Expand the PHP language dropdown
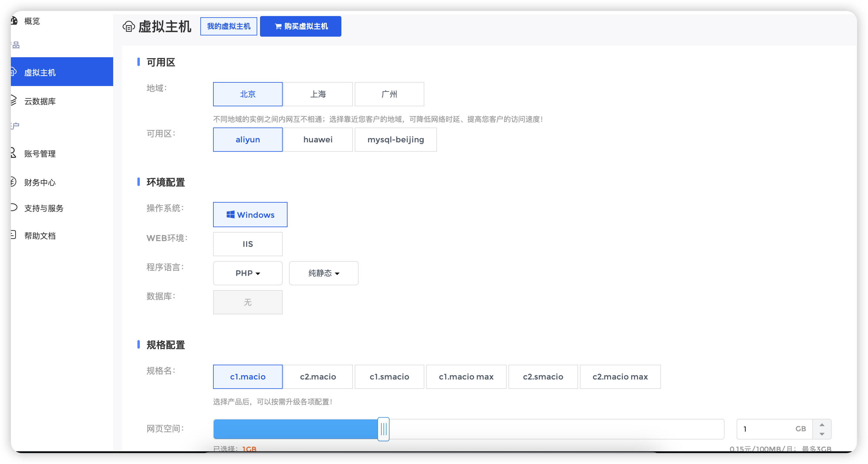 [x=248, y=273]
